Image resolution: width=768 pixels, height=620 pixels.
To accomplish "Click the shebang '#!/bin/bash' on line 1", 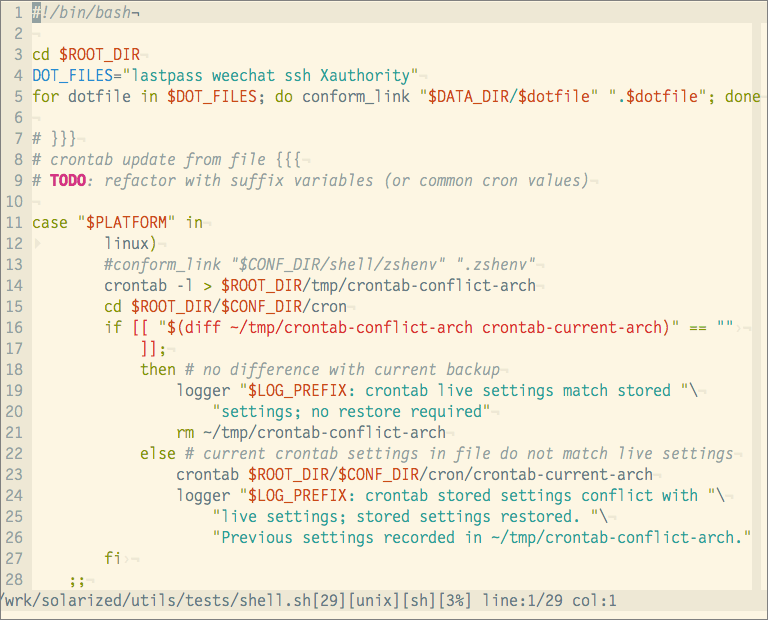I will (x=82, y=11).
